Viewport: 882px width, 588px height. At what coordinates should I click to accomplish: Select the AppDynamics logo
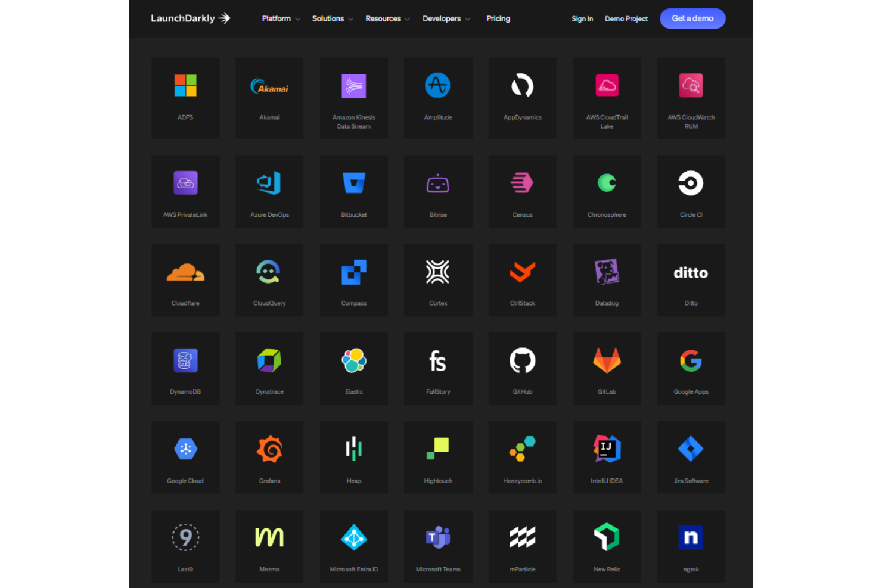(x=523, y=85)
